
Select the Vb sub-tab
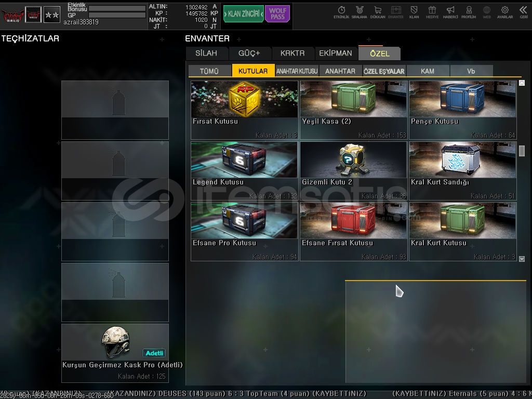point(471,71)
